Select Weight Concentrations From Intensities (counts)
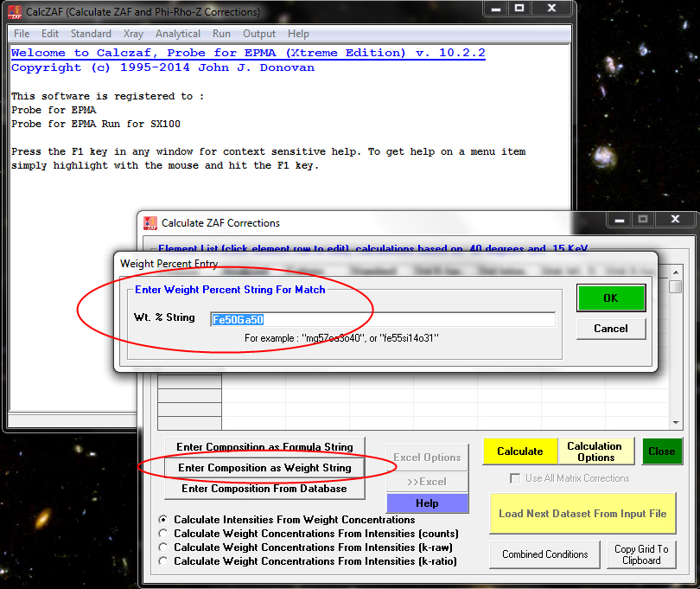 point(163,534)
